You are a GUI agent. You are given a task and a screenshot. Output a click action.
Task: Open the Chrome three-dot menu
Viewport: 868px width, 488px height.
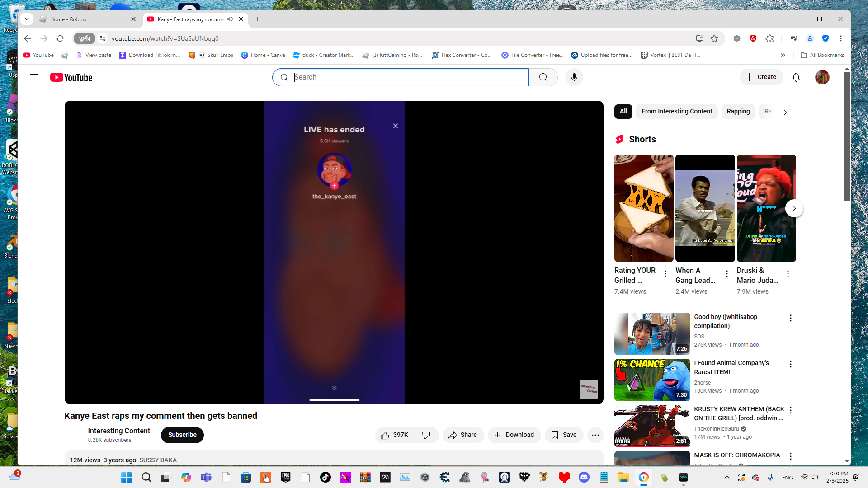coord(841,38)
